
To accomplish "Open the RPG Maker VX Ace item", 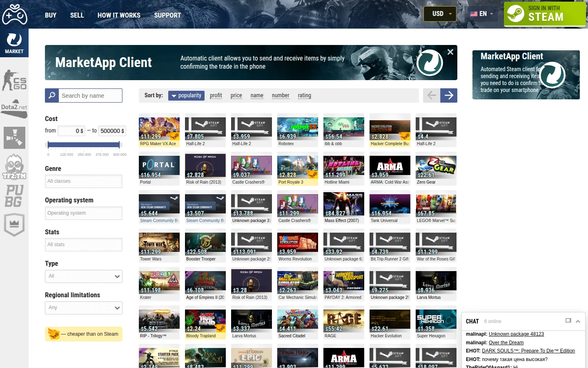I will [x=159, y=130].
